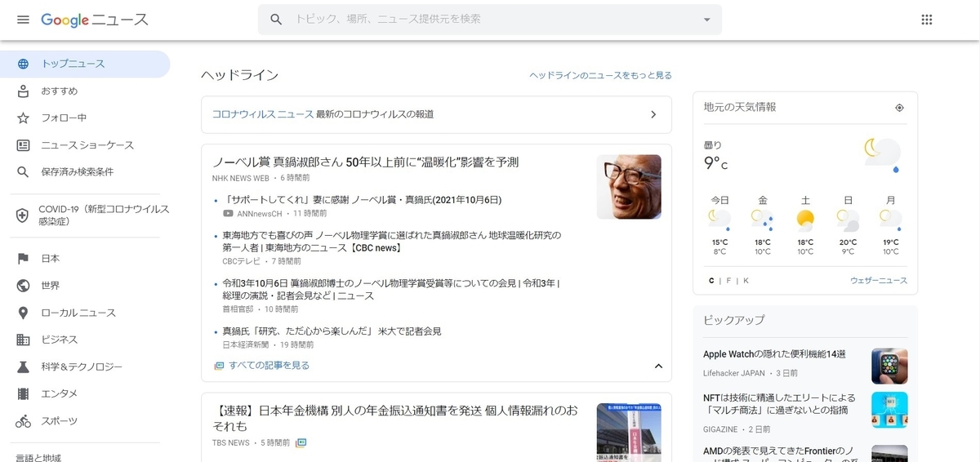This screenshot has width=980, height=462.
Task: Open ウェザーニュース link
Action: tap(879, 281)
